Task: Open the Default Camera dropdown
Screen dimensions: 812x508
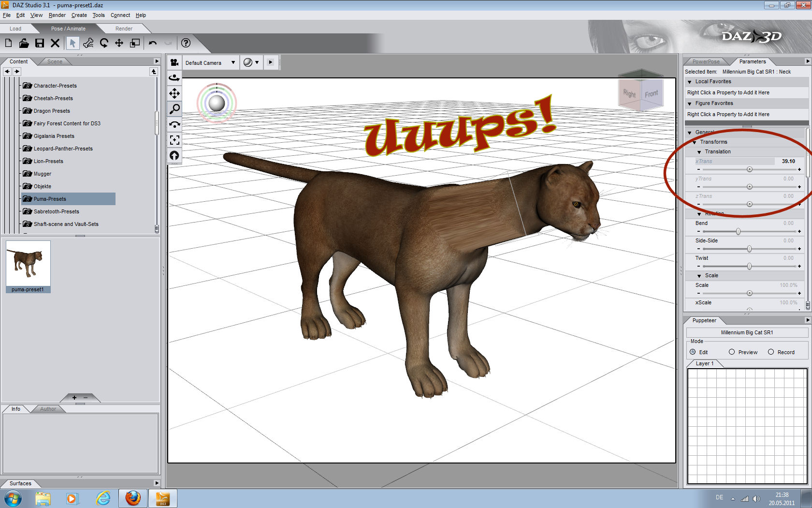Action: coord(211,62)
